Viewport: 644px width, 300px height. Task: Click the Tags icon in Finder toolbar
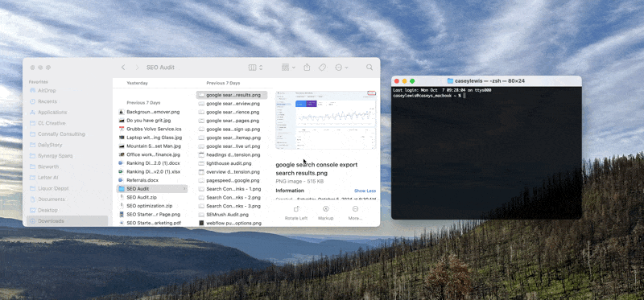(x=322, y=68)
